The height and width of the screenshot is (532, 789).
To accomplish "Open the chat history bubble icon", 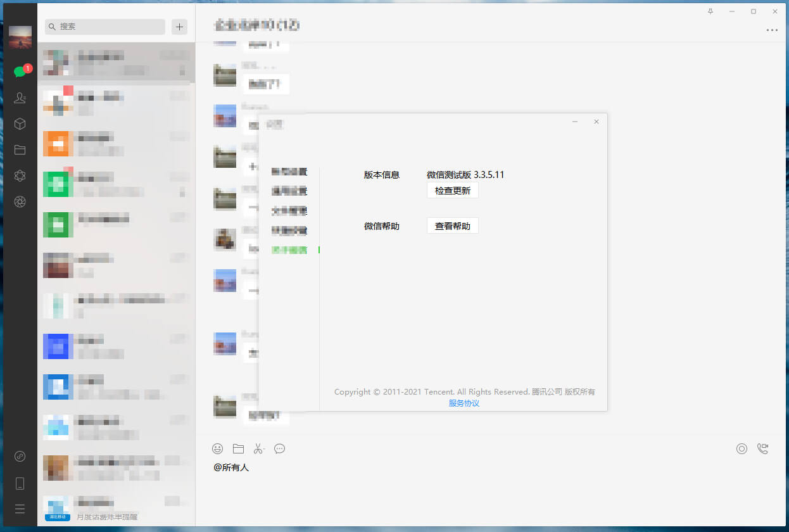I will (x=279, y=448).
